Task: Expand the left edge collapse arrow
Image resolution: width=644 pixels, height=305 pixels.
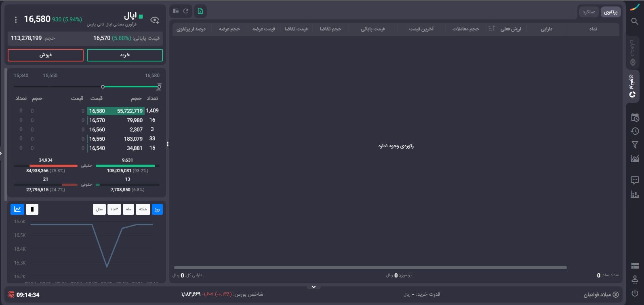Action: point(1,153)
